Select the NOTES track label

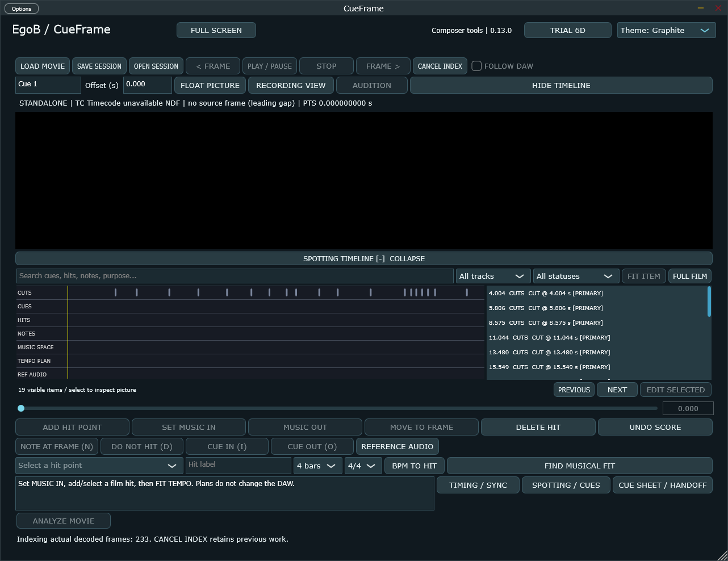(x=26, y=334)
